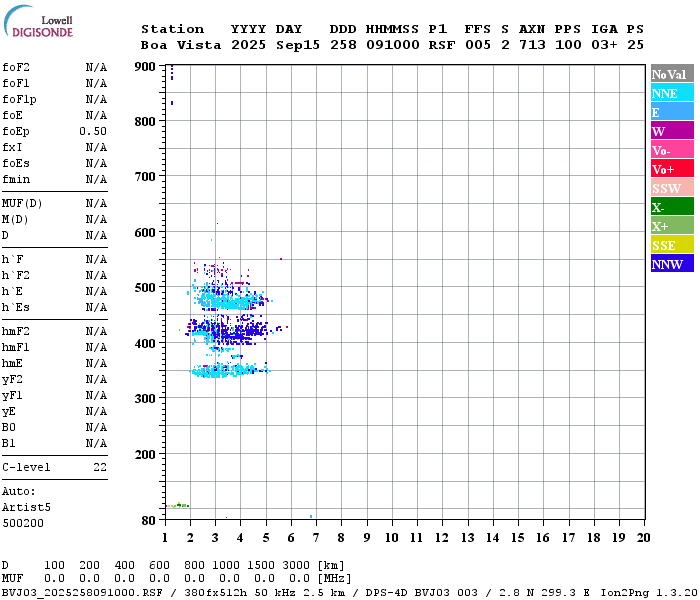Click the SSE yellow legend swatch
700x600 pixels.
point(671,245)
